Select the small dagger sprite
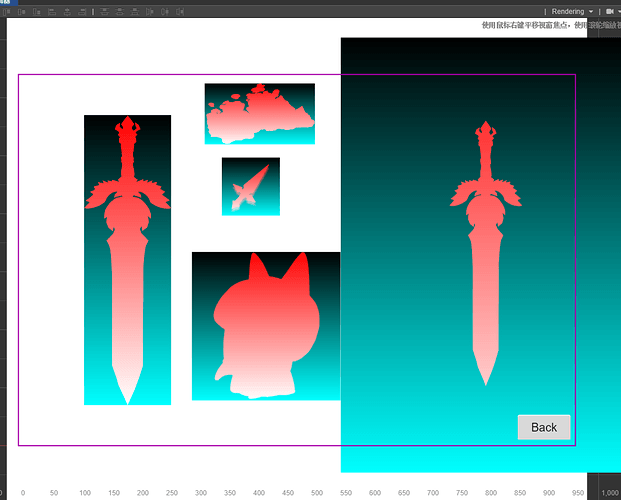The image size is (621, 500). coord(251,187)
